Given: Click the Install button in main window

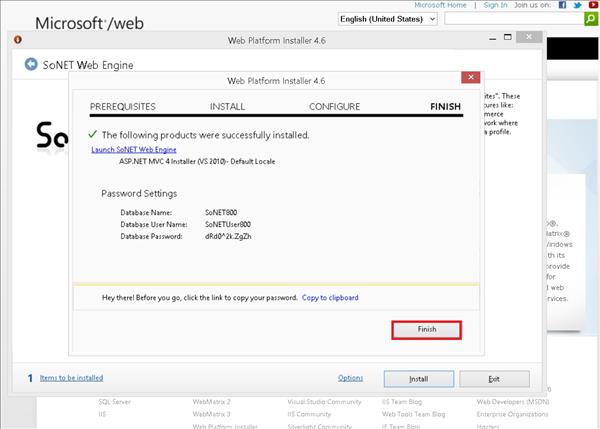Looking at the screenshot, I should click(419, 379).
